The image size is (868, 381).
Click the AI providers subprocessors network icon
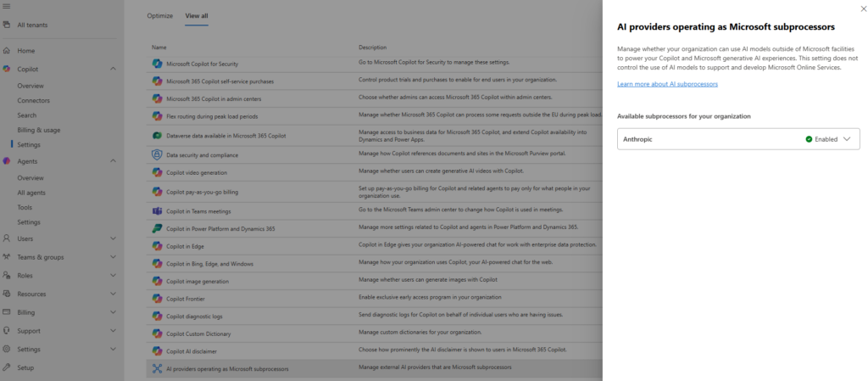[x=157, y=368]
